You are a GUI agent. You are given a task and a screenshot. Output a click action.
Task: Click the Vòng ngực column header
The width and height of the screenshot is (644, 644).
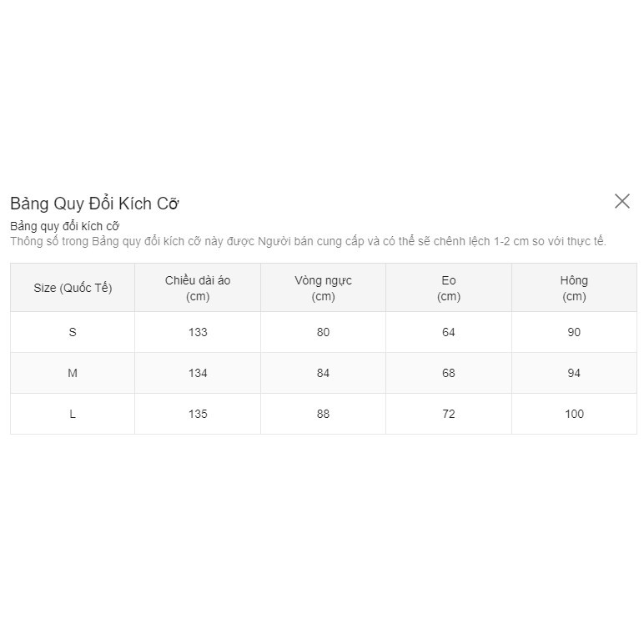323,288
